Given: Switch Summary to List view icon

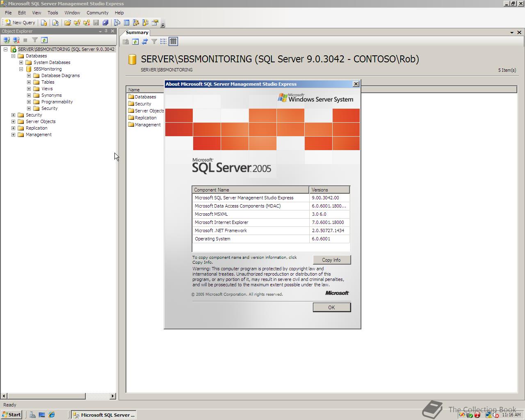Looking at the screenshot, I should click(x=164, y=41).
